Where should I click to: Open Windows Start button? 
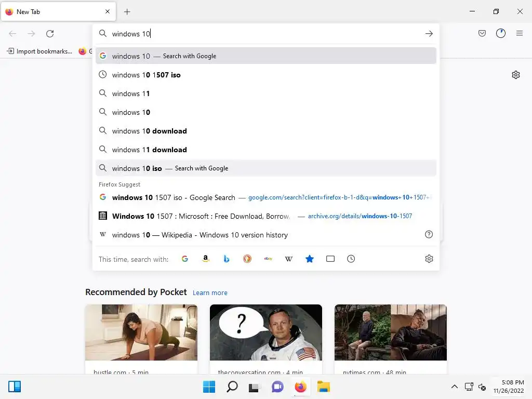click(209, 387)
